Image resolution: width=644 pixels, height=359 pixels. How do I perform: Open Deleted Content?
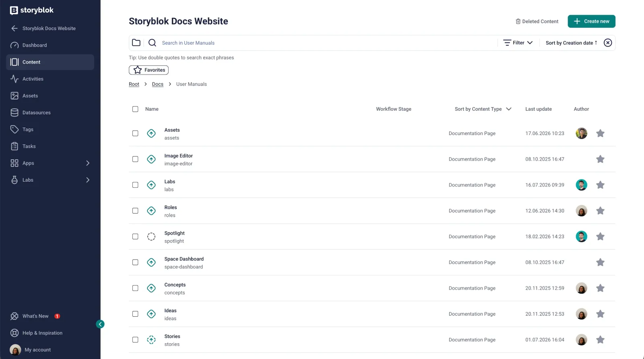(x=537, y=21)
